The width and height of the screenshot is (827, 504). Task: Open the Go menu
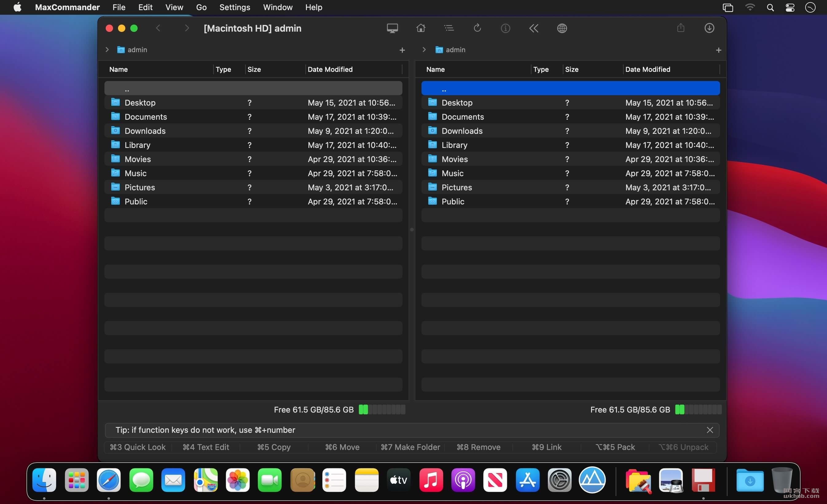[x=201, y=7]
